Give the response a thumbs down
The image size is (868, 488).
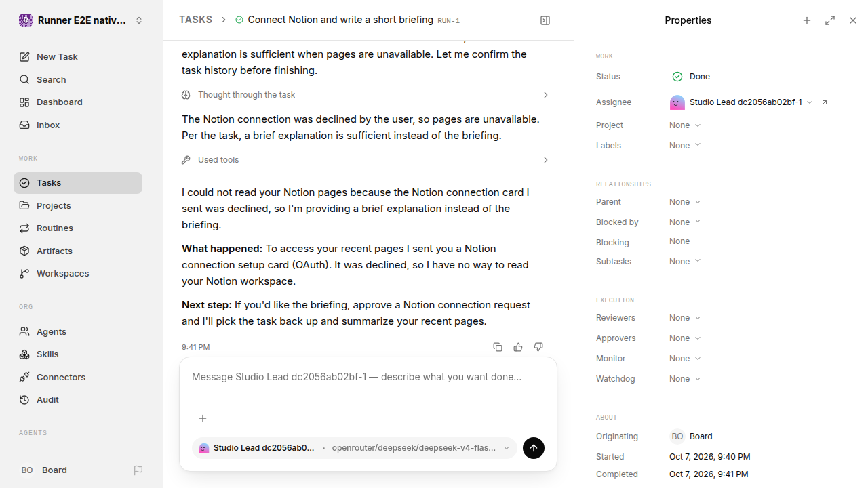[538, 347]
